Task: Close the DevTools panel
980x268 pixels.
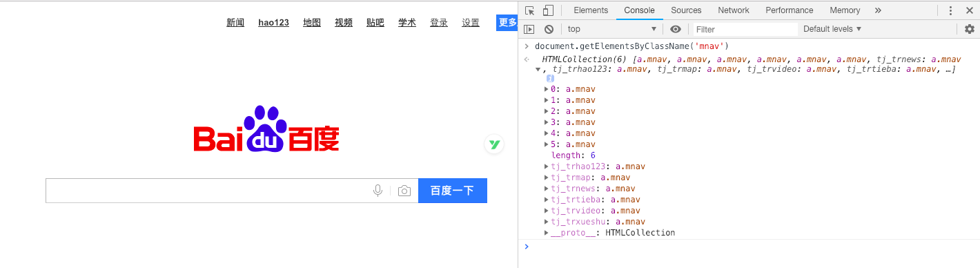Action: coord(969,10)
